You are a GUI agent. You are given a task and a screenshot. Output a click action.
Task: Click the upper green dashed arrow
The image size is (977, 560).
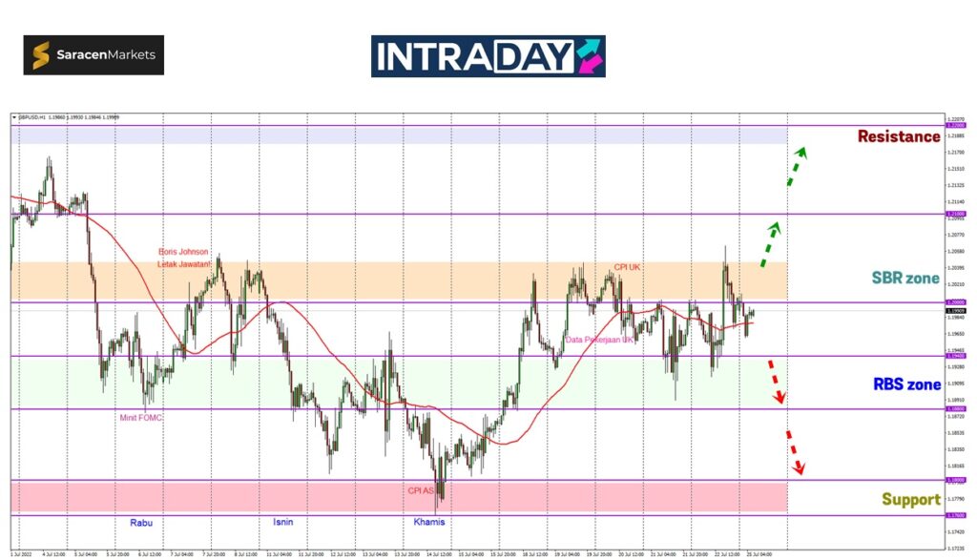click(796, 166)
